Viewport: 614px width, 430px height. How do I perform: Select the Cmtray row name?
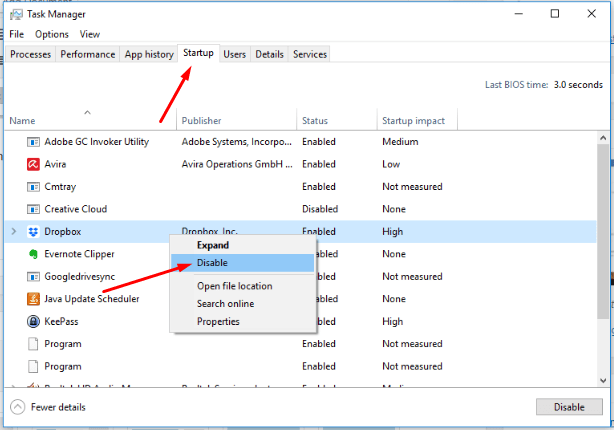pos(60,187)
